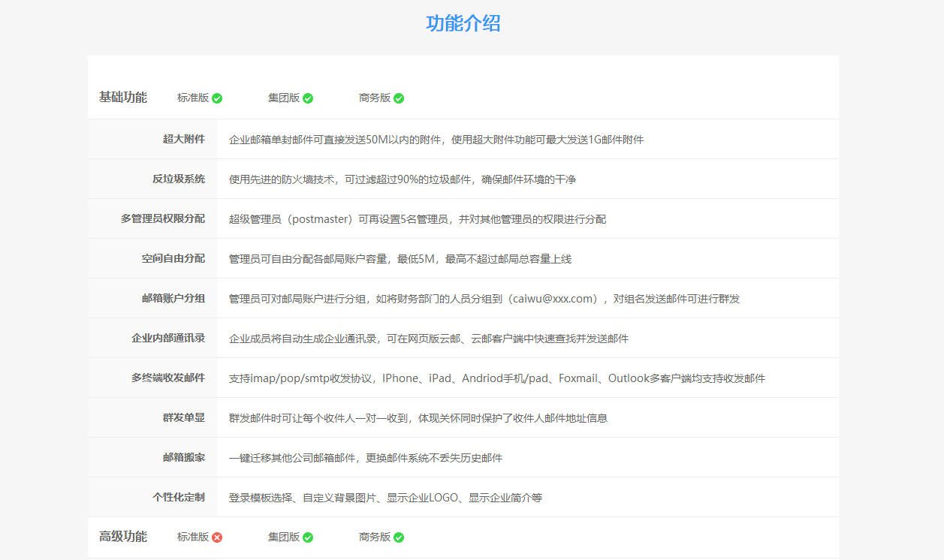Click green check icon beside 集团版 in 高级功能
Screen dimensions: 944x560
point(308,537)
